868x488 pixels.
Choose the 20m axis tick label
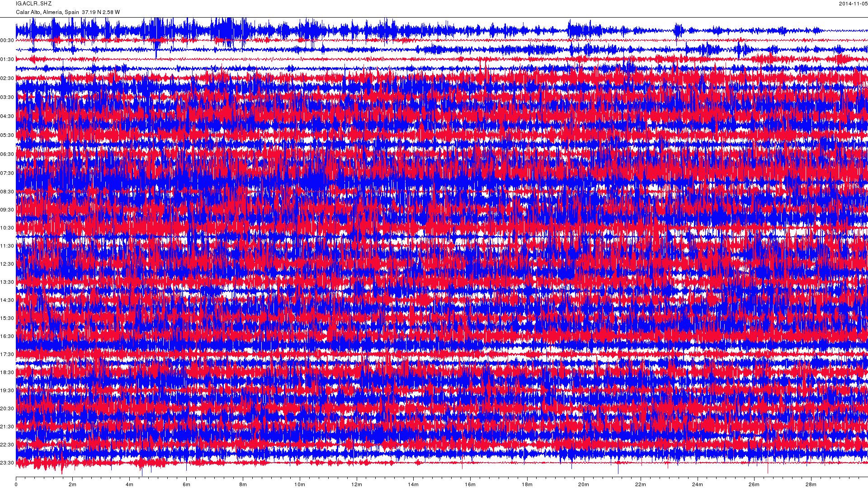[584, 485]
